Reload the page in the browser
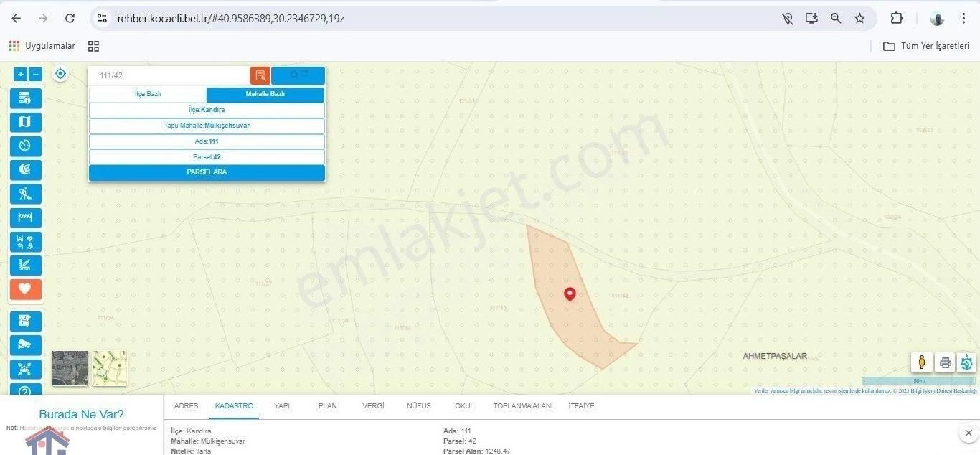Viewport: 980px width, 455px height. 70,18
